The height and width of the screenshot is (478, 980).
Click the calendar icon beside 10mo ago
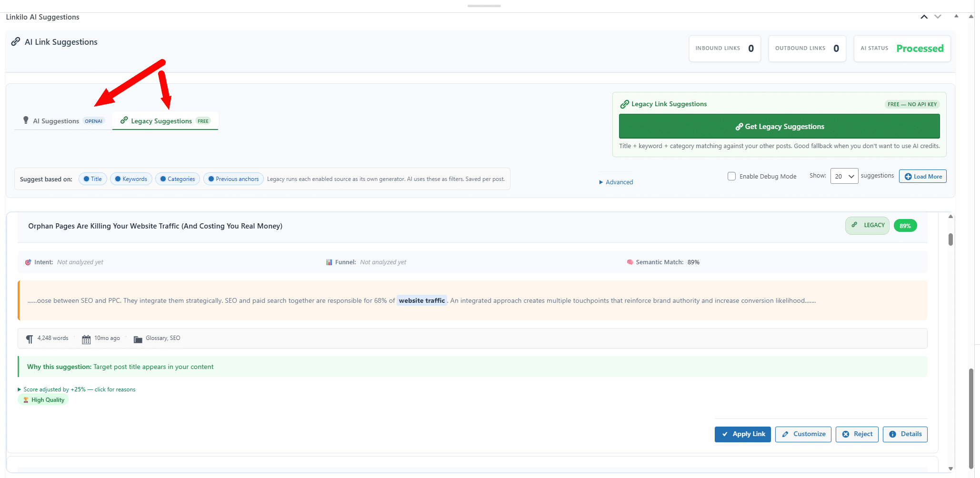[86, 339]
